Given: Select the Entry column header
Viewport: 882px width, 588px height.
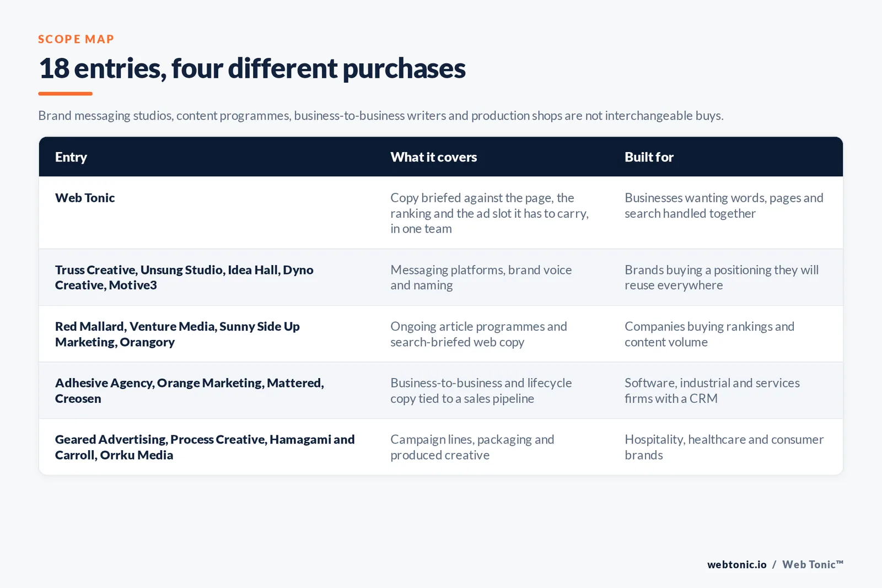Looking at the screenshot, I should [71, 157].
